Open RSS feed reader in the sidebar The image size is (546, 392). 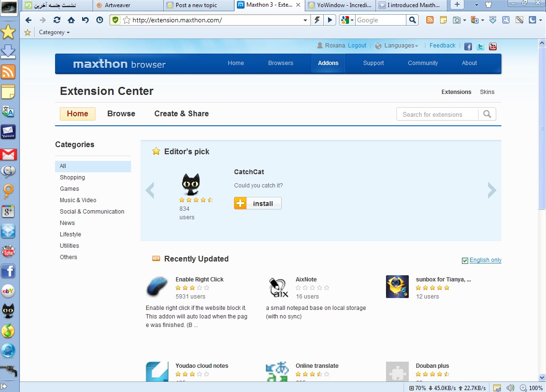[8, 72]
